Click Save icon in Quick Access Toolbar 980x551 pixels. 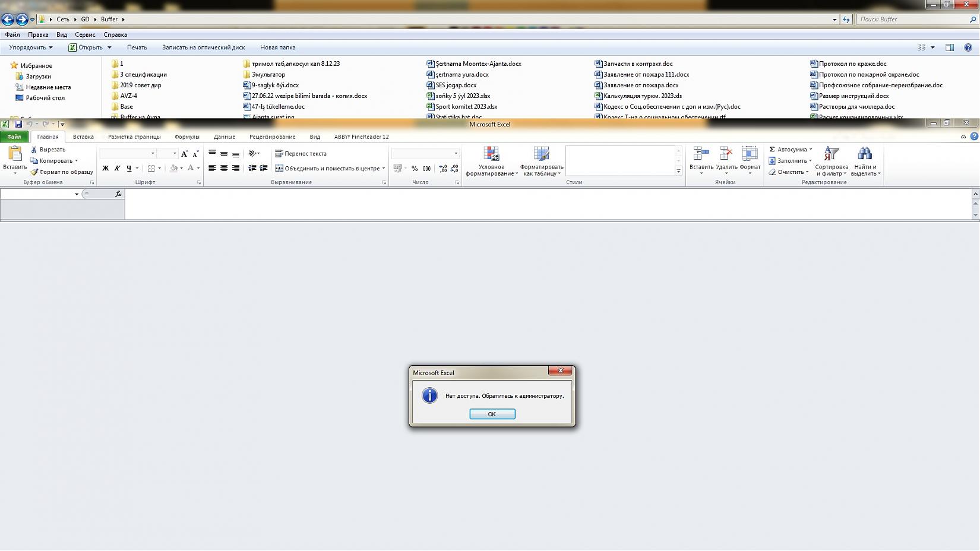point(18,124)
